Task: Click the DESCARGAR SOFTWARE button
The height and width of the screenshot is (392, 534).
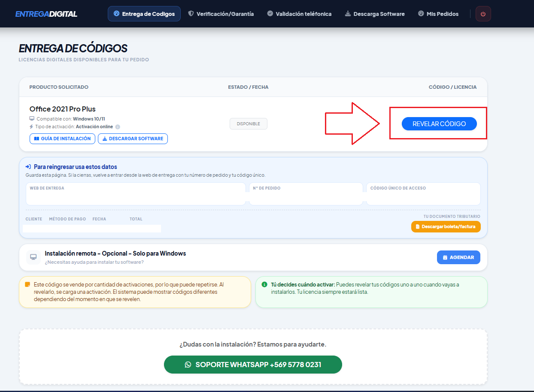Action: [x=133, y=139]
